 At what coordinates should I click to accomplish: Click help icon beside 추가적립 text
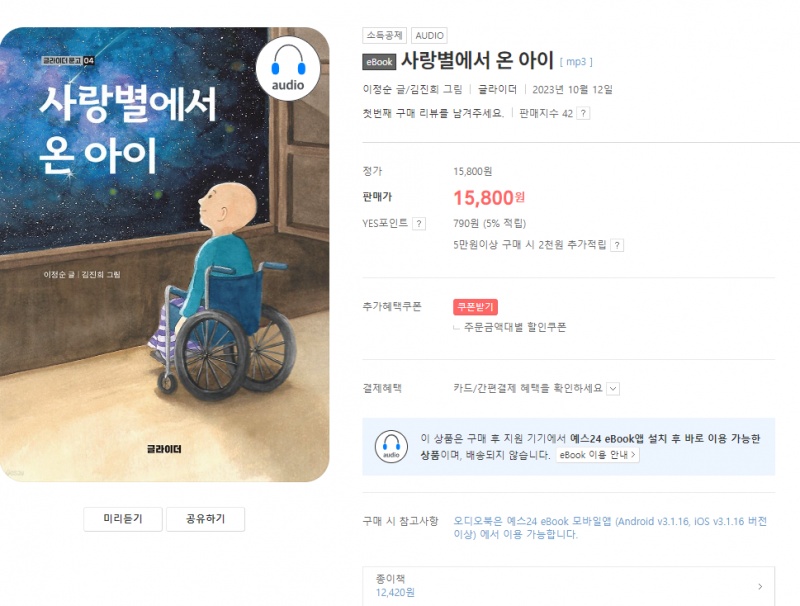617,245
